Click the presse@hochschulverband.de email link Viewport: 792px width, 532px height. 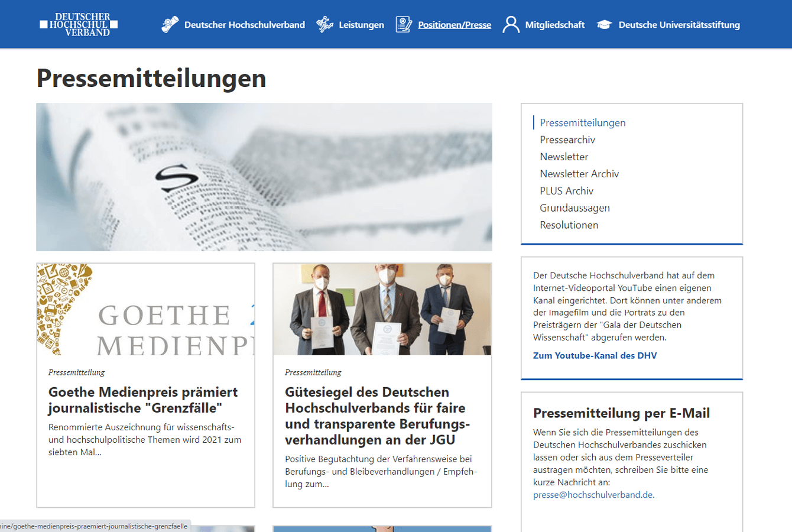pyautogui.click(x=593, y=495)
